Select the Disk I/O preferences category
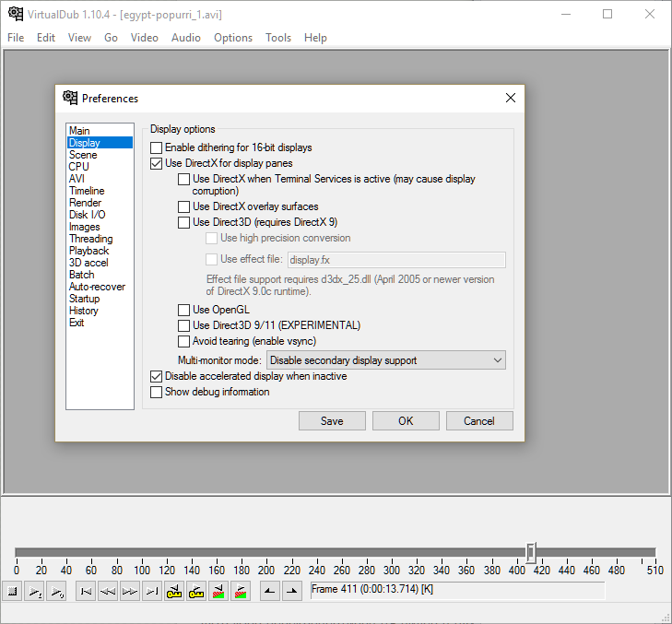The width and height of the screenshot is (672, 624). 100,215
